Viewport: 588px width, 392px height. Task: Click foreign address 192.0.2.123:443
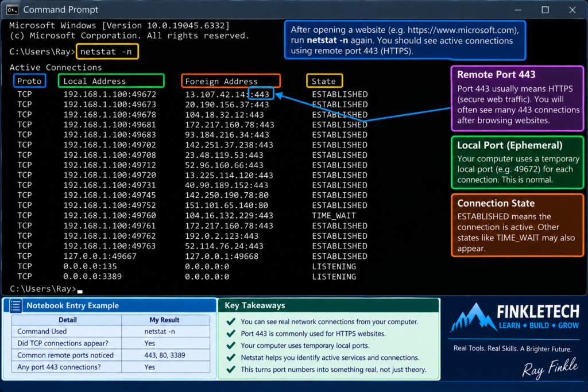222,236
